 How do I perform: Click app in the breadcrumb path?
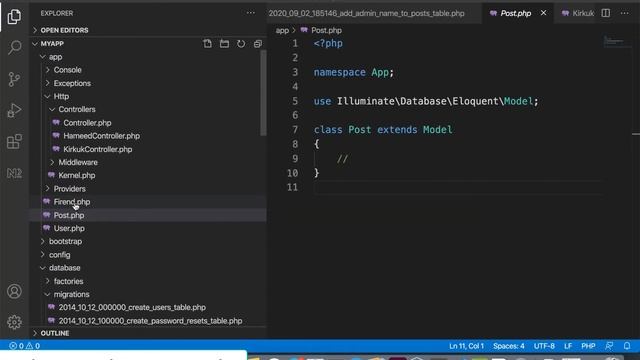click(x=282, y=30)
